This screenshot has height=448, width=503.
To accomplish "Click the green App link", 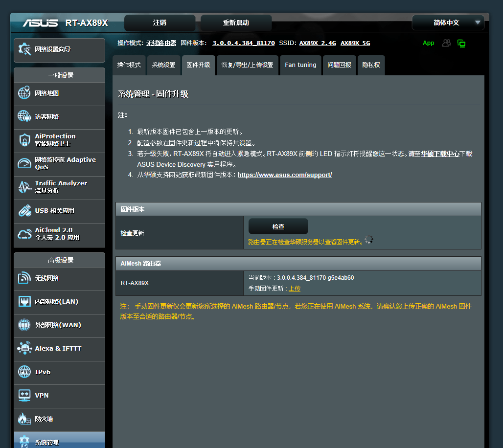I will [428, 43].
